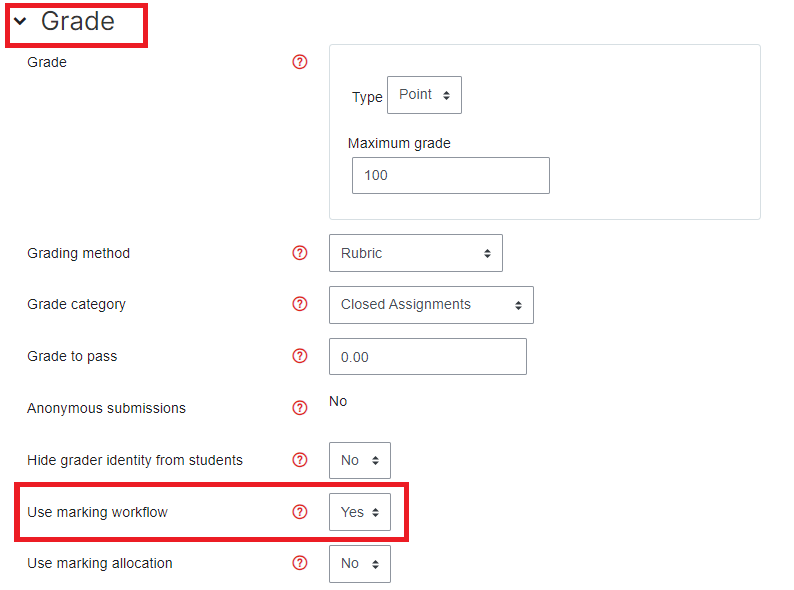794x590 pixels.
Task: Open help icon beside Use marking workflow
Action: [x=300, y=512]
